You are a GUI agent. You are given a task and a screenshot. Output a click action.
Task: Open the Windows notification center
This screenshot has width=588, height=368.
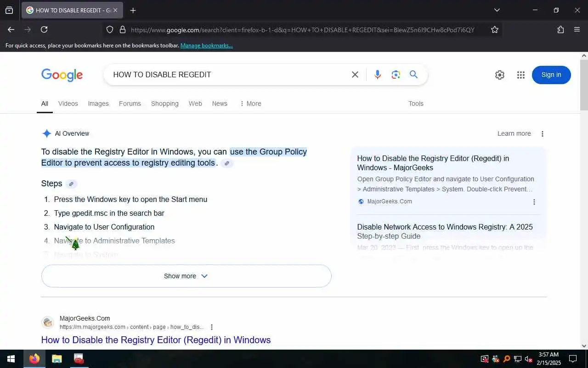(x=573, y=359)
